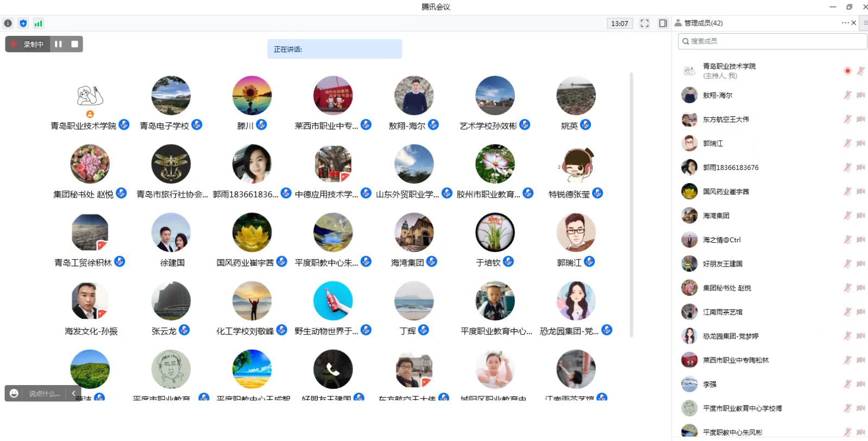Pause the meeting recording

coord(58,44)
